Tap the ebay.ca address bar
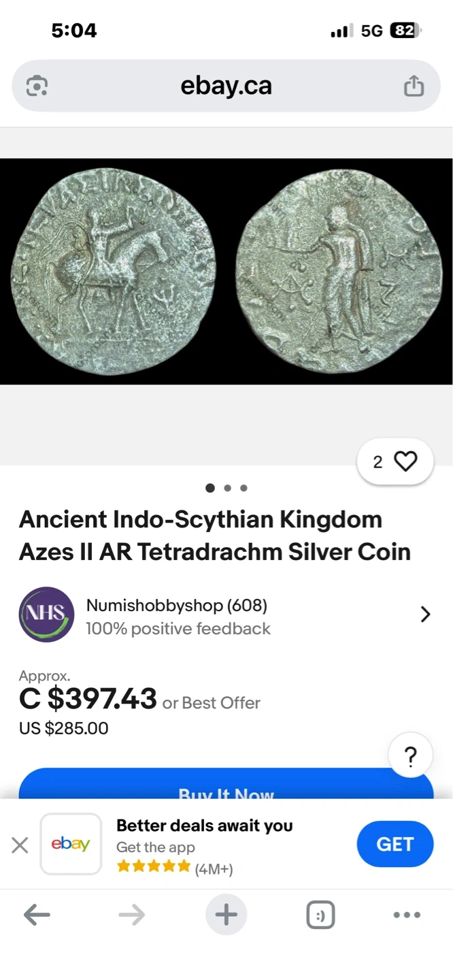This screenshot has height=980, width=453. (226, 86)
